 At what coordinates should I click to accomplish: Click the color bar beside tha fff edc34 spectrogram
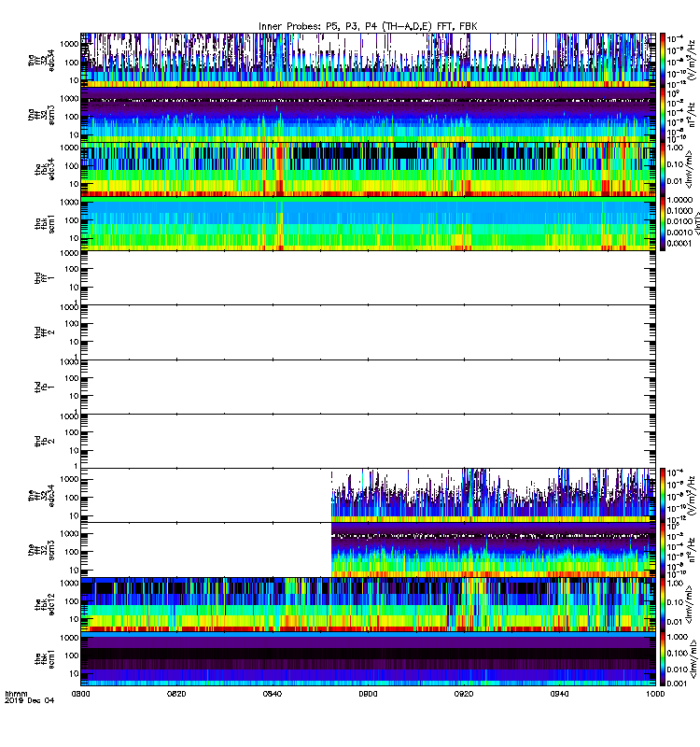[663, 61]
